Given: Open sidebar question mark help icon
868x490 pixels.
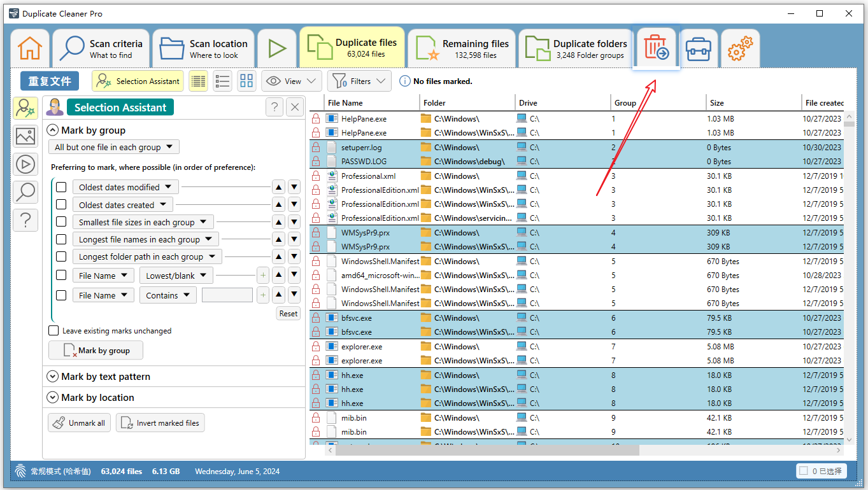Looking at the screenshot, I should point(25,220).
